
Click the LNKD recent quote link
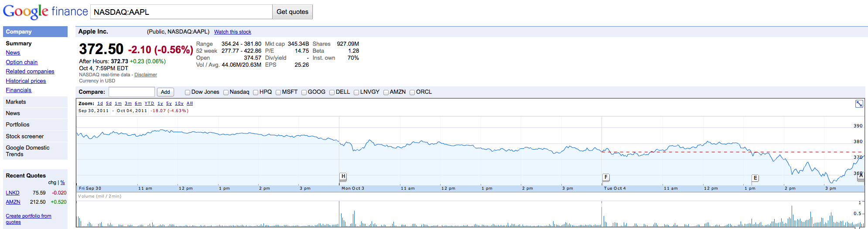pos(12,193)
